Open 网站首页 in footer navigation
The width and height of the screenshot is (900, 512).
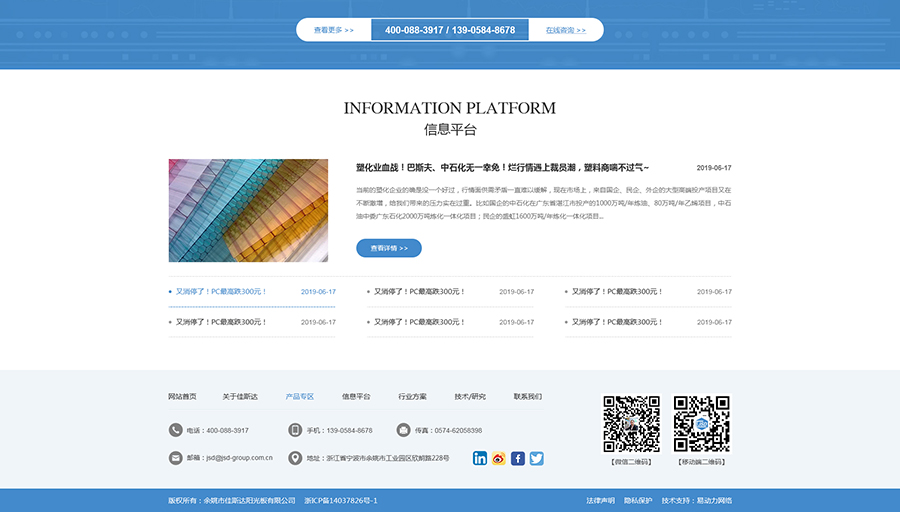[x=182, y=397]
